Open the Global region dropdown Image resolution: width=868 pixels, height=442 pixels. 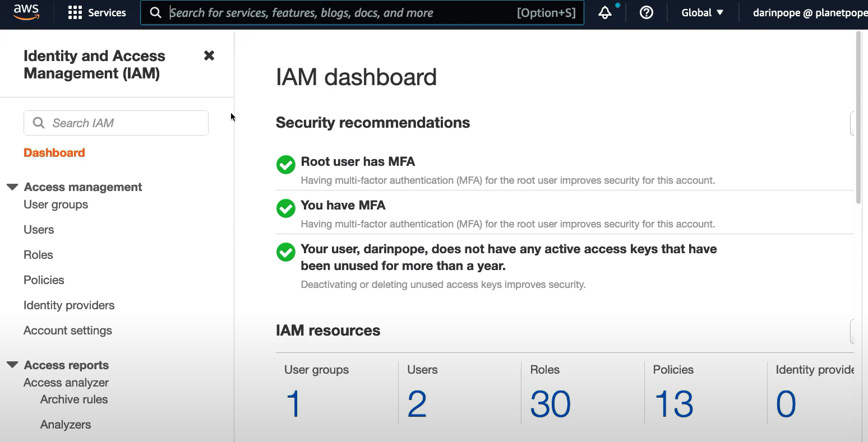coord(702,13)
